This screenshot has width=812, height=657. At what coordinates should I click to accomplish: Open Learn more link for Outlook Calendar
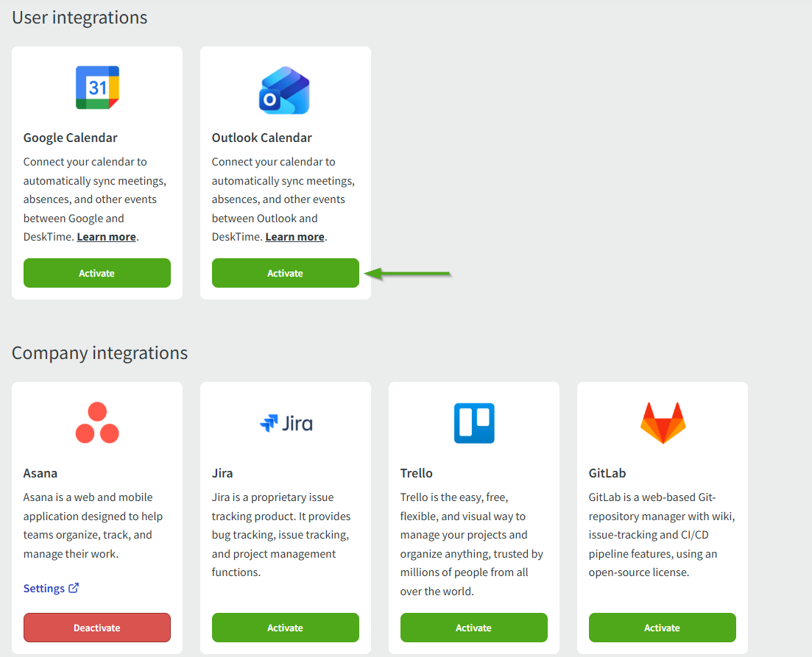[294, 237]
